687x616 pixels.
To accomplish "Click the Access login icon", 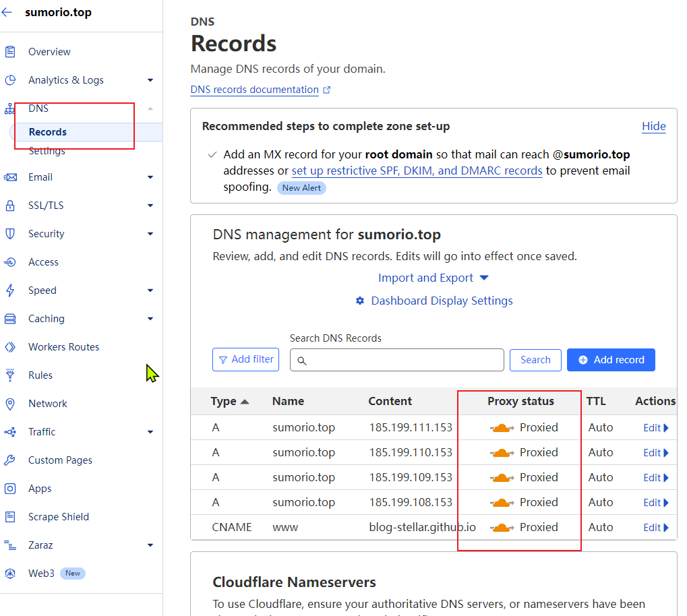I will [10, 262].
